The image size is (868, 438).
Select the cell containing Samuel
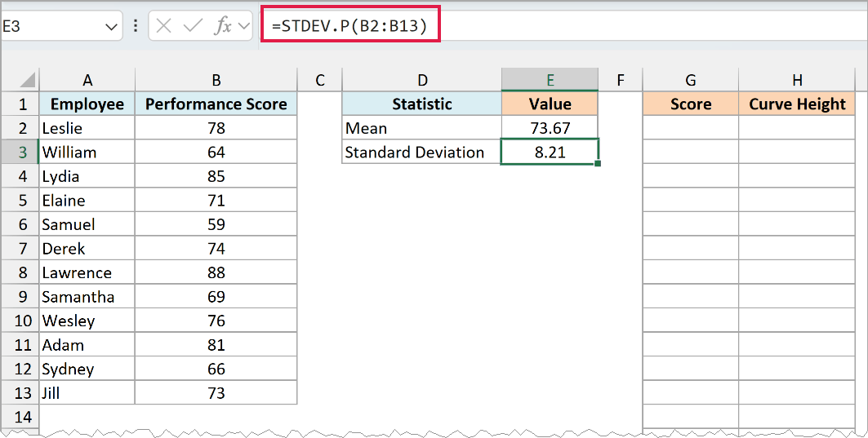click(87, 224)
